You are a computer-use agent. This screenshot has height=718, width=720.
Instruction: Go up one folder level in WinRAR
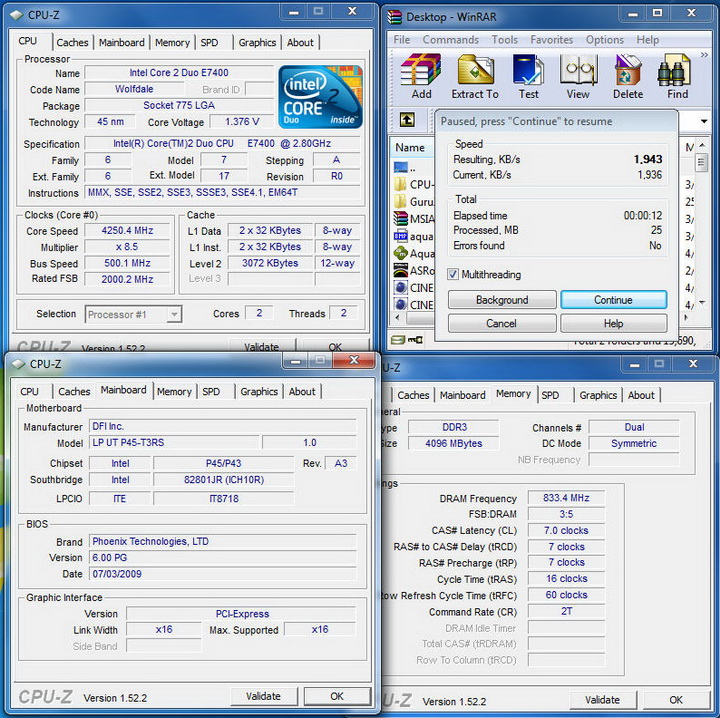(407, 120)
